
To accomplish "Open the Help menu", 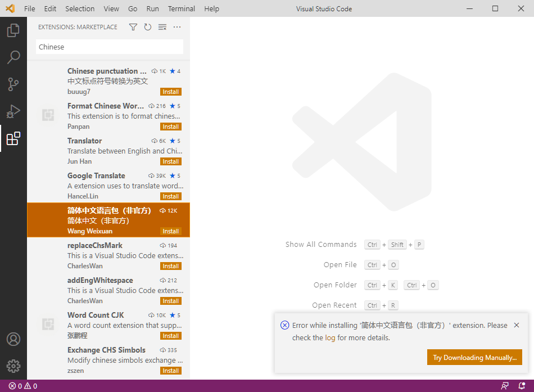I will click(211, 9).
